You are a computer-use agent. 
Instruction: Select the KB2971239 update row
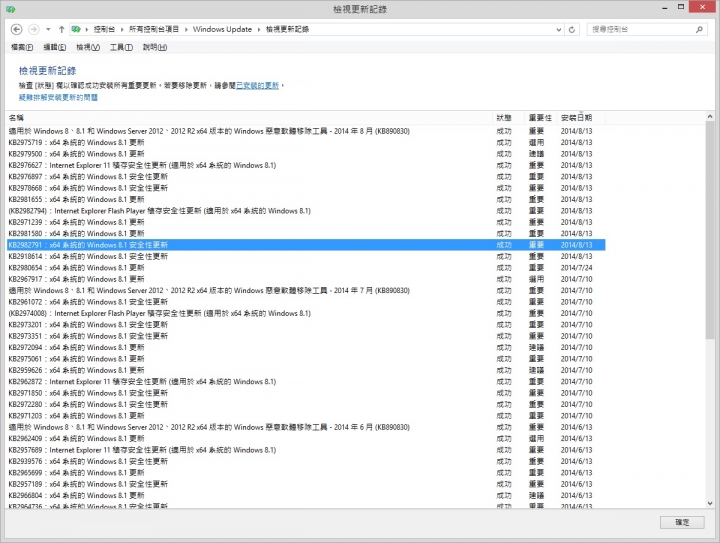click(306, 222)
